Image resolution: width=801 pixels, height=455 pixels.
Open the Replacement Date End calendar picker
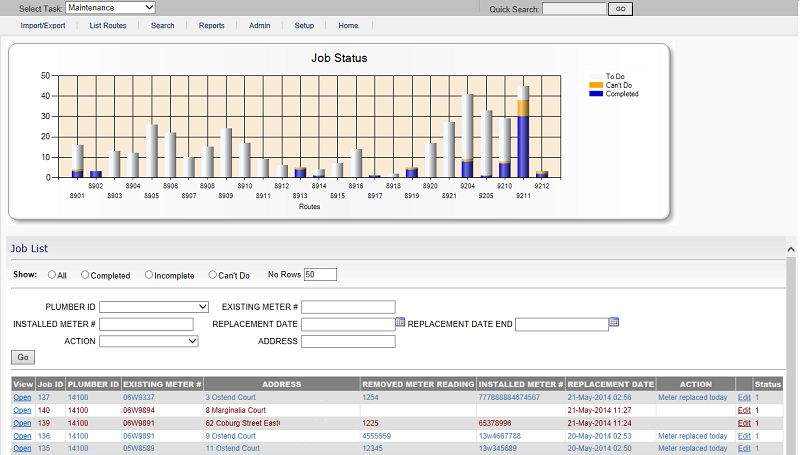[x=614, y=322]
